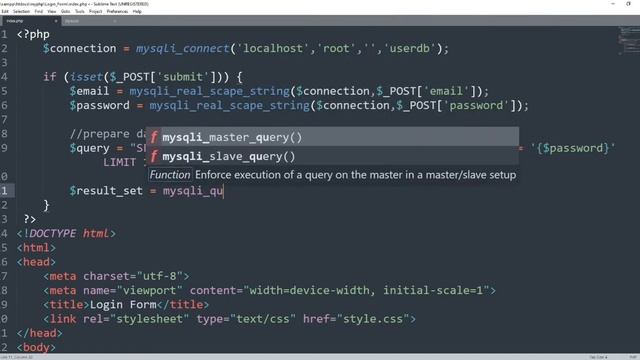Click the $password variable assignment on line 6

(x=100, y=105)
